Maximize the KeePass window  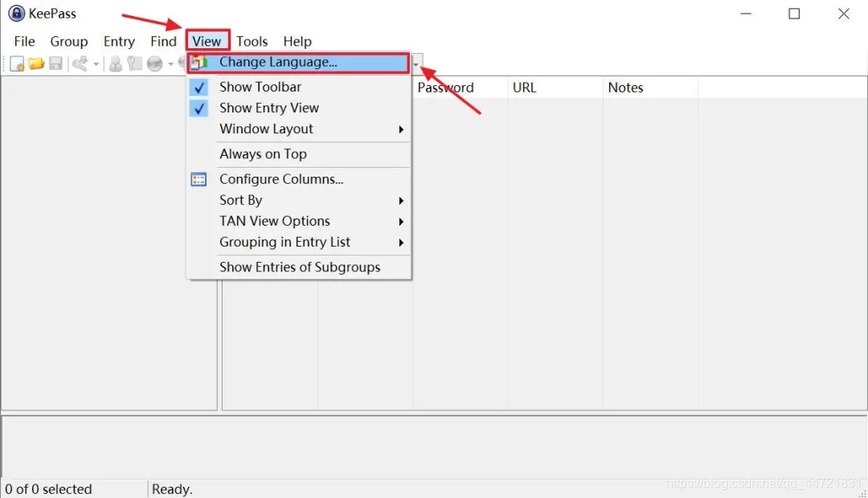click(x=794, y=14)
